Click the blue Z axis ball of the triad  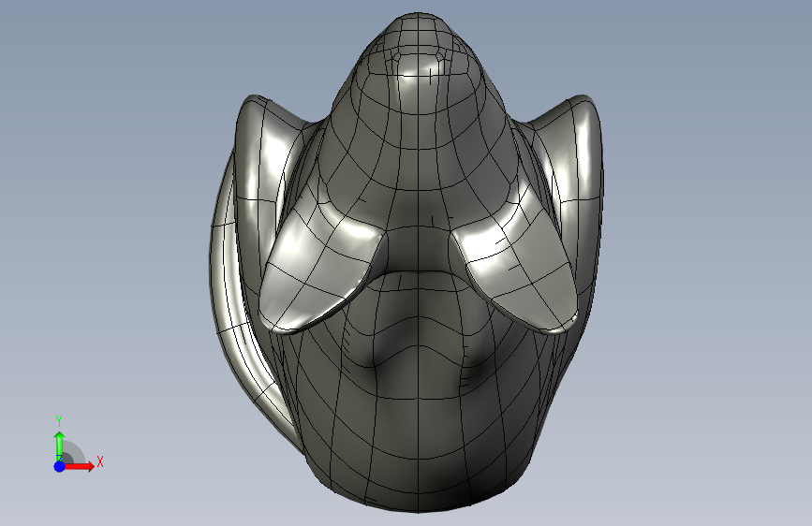coord(60,466)
